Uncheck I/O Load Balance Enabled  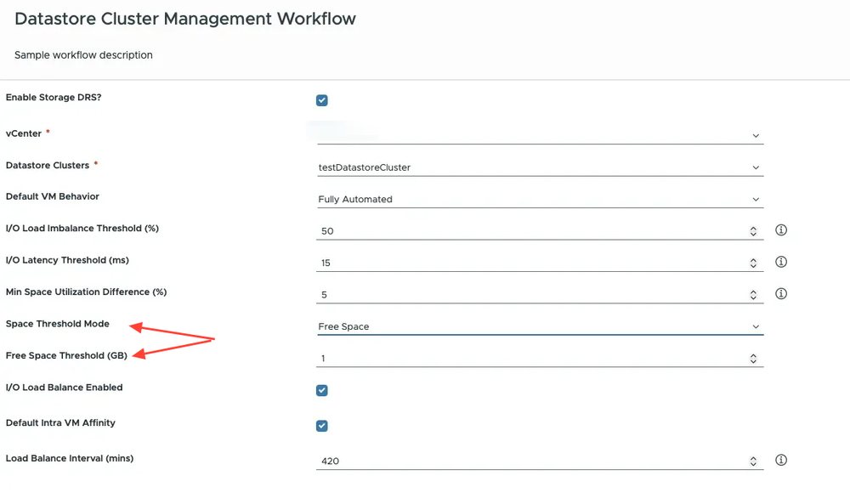(x=322, y=390)
